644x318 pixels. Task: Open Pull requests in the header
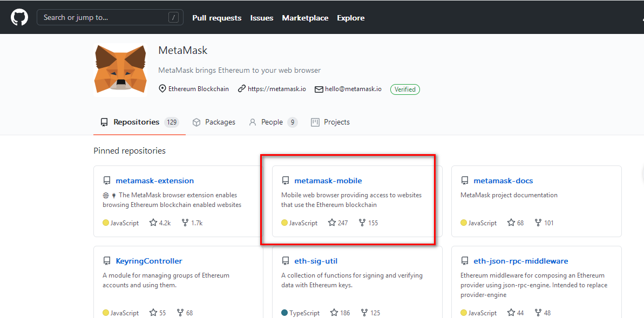pyautogui.click(x=217, y=18)
